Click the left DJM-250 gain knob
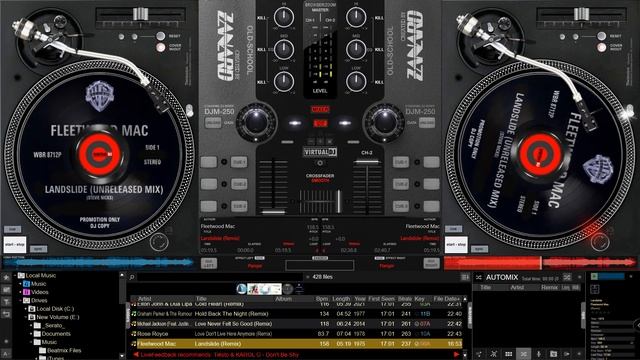640x360 pixels. pos(256,122)
